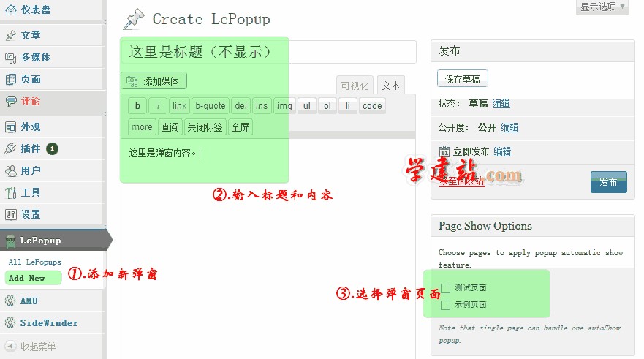Open the 文章 menu label
This screenshot has width=644, height=359.
31,35
